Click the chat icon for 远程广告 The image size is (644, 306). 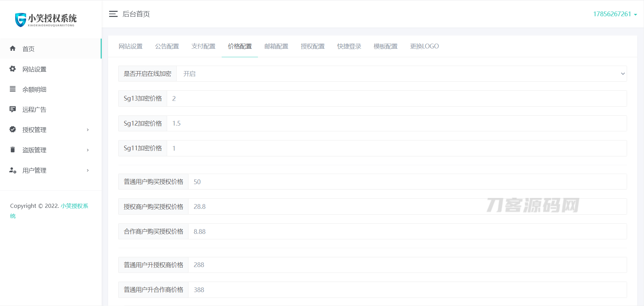coord(13,109)
